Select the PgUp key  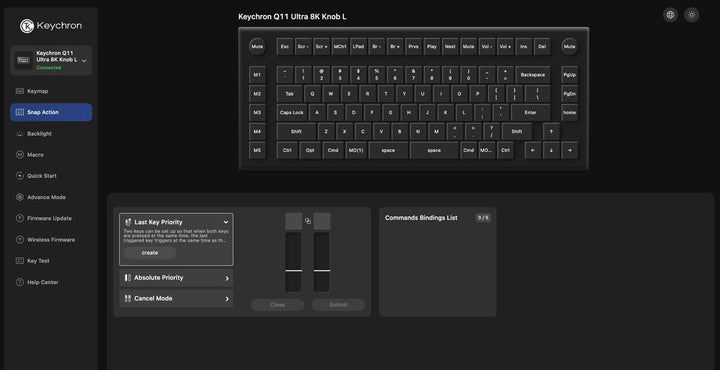[569, 74]
